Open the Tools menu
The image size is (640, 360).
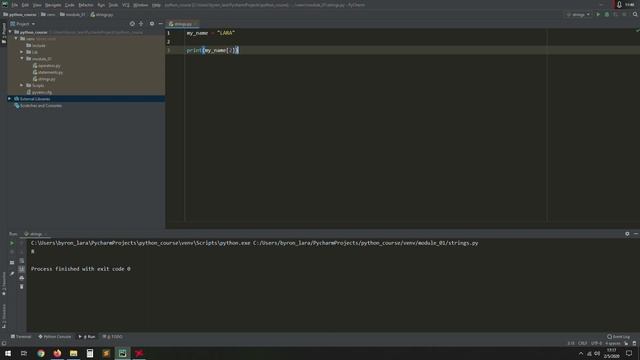[x=113, y=5]
